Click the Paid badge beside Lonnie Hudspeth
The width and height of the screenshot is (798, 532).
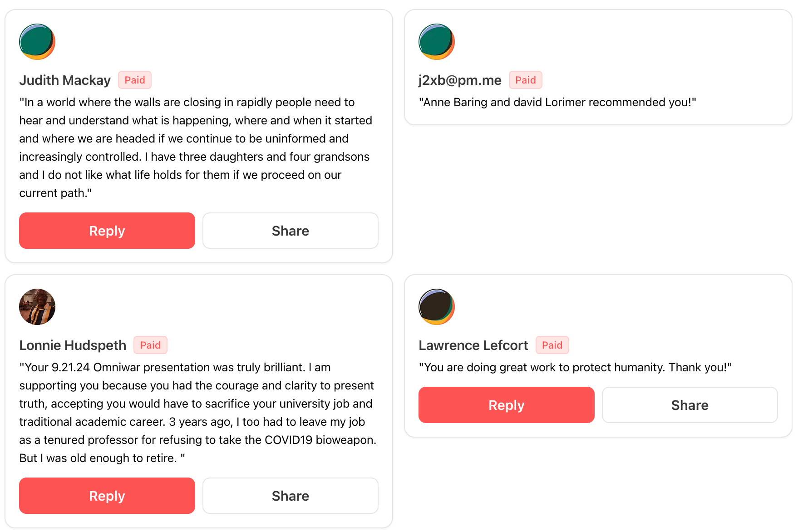point(150,345)
